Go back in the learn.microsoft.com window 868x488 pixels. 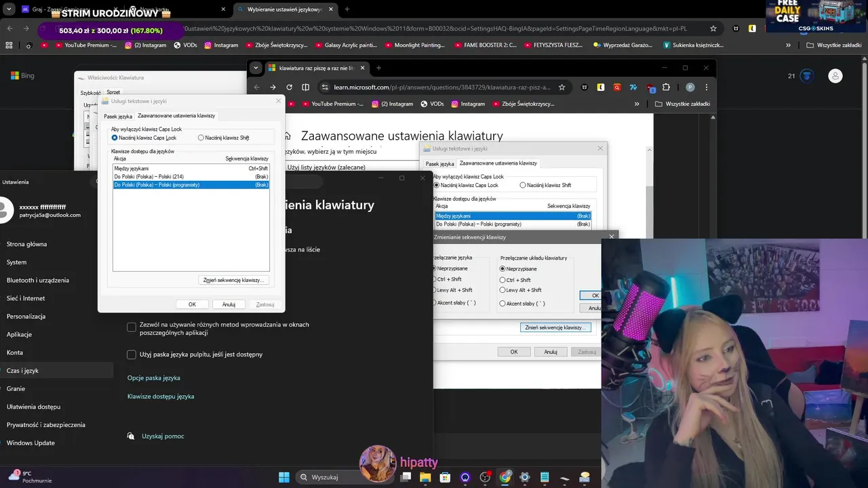(x=256, y=87)
